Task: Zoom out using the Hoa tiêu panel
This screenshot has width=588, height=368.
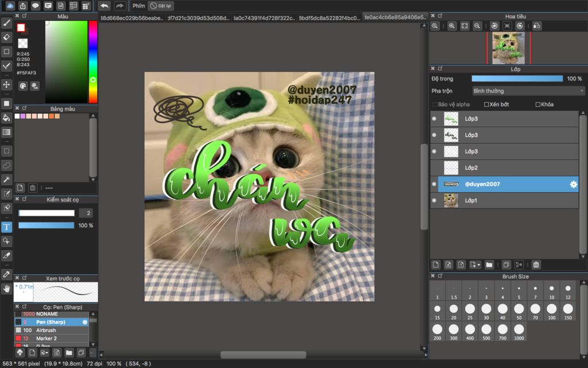Action: (x=477, y=26)
